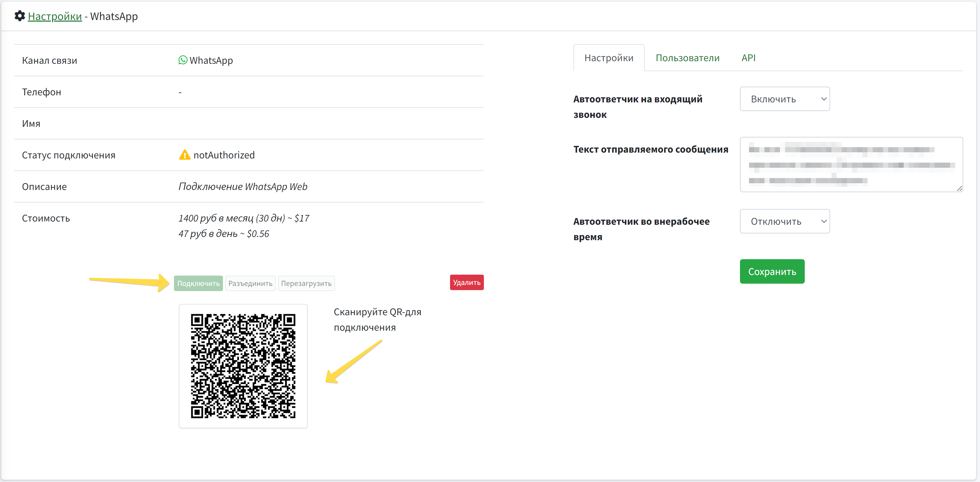The image size is (980, 482).
Task: Open the Настройки breadcrumb link
Action: [55, 16]
